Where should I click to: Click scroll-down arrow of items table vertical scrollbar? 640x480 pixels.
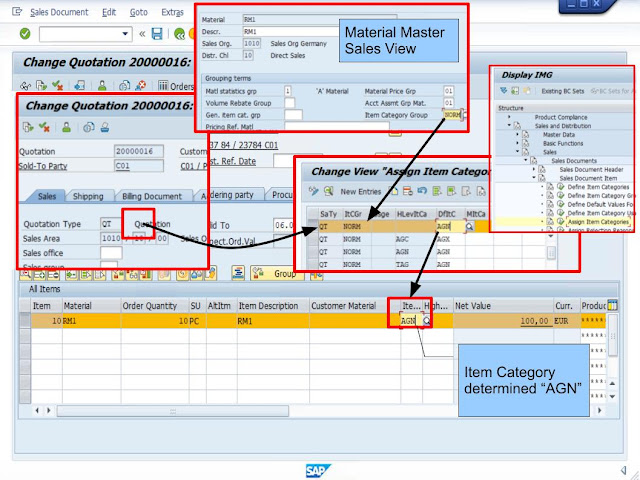612,396
